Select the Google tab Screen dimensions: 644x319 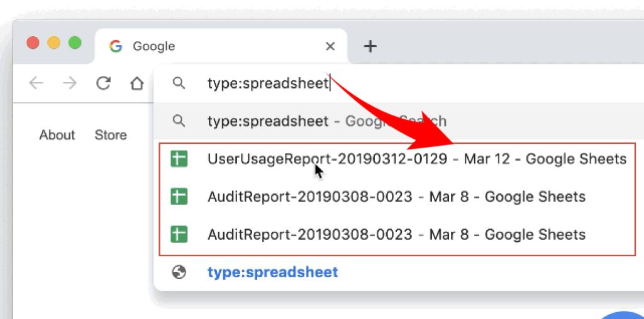189,46
